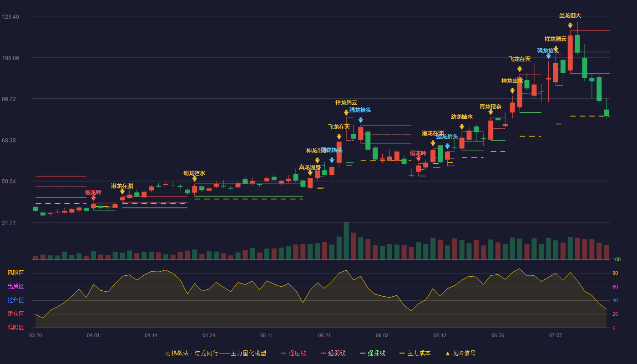Toggle the 云梯战法 主力量化模型 legend entry
This screenshot has height=364, width=637.
[215, 353]
